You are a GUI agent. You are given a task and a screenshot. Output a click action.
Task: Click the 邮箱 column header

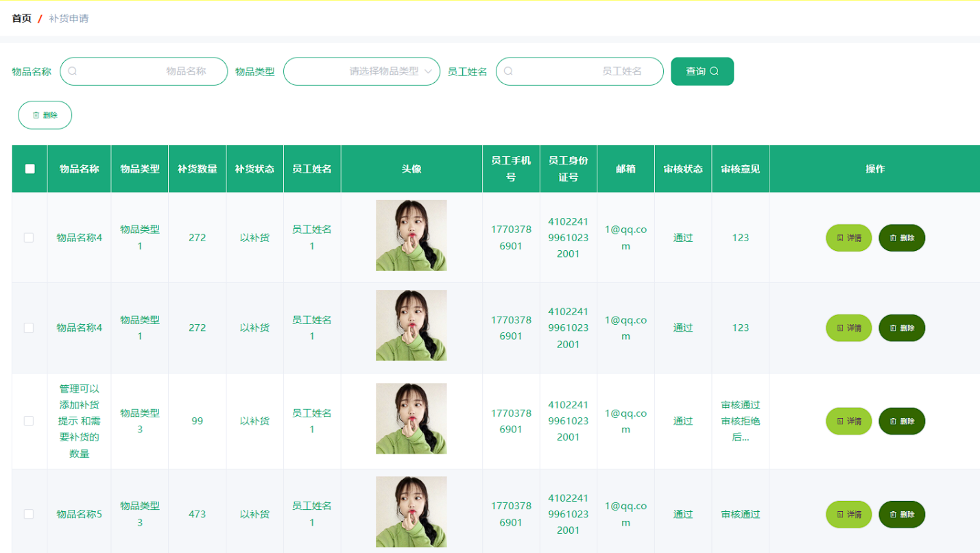625,169
